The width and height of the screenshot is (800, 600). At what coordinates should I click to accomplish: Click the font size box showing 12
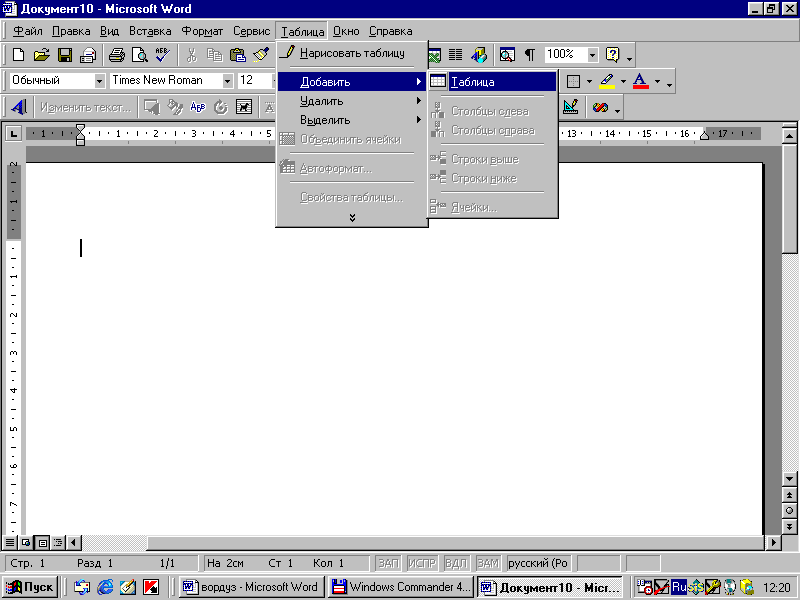click(x=255, y=81)
